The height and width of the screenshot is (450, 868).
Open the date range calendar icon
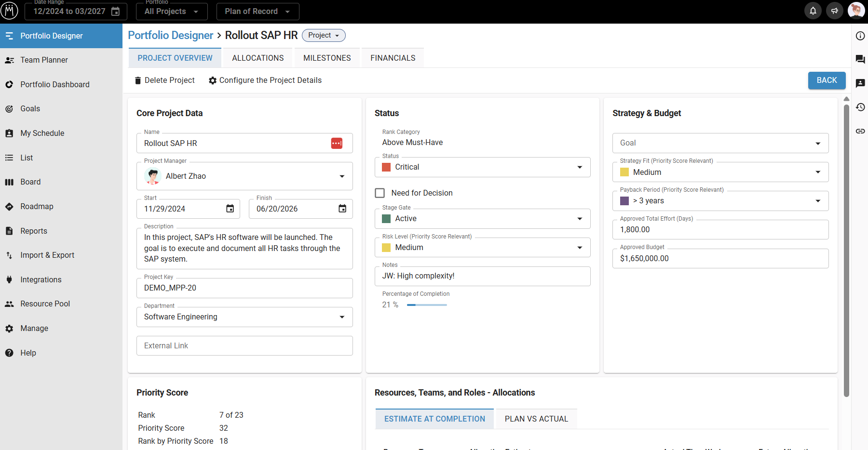point(116,12)
